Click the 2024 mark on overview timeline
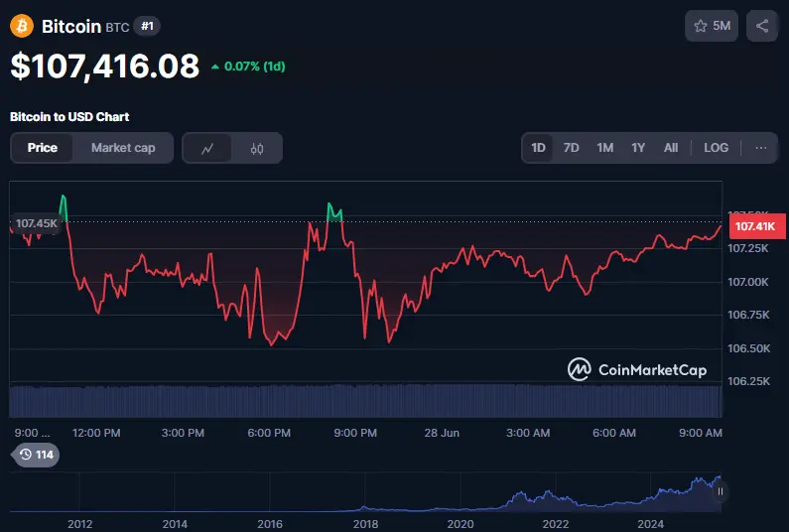This screenshot has height=532, width=789. pyautogui.click(x=651, y=524)
